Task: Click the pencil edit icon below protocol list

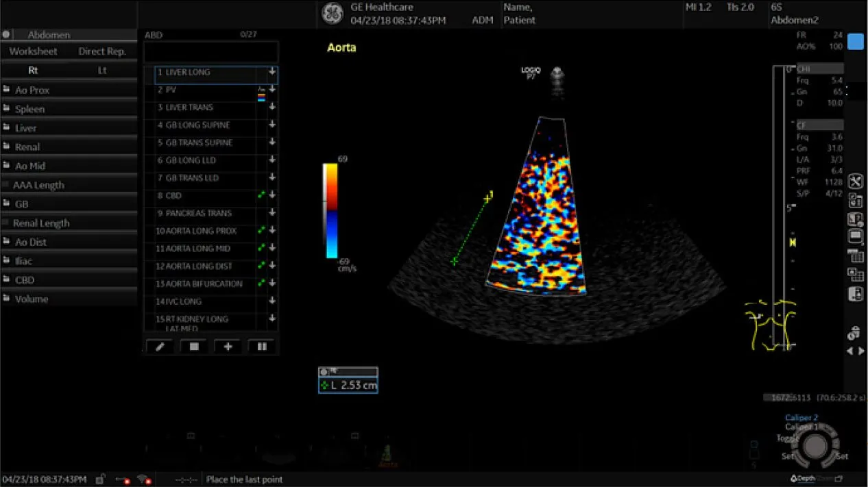Action: point(160,347)
